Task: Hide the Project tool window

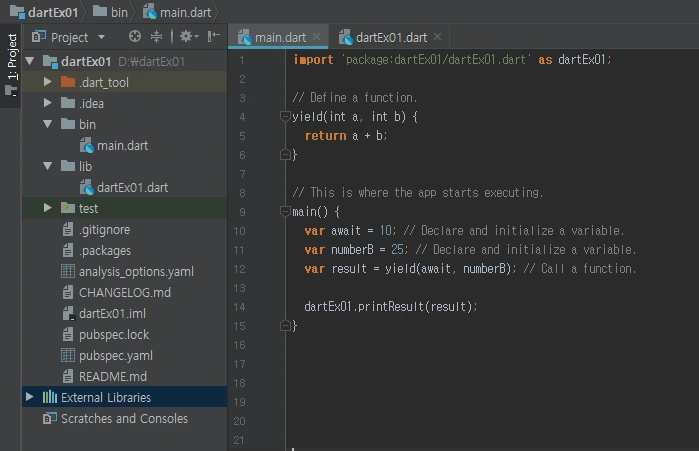Action: [213, 37]
